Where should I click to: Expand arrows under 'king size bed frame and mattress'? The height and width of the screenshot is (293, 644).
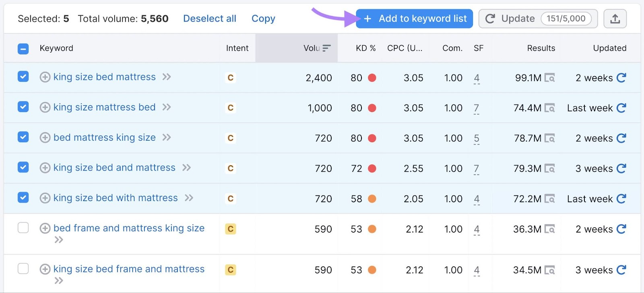pos(59,281)
